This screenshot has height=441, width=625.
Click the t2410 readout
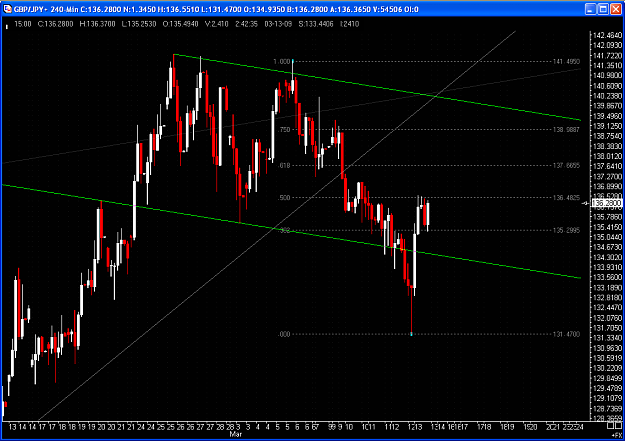(350, 24)
